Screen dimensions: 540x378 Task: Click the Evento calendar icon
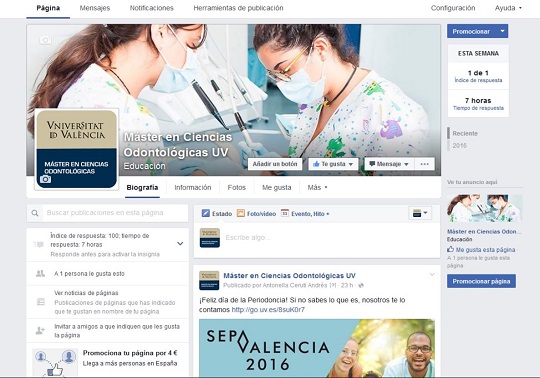[x=285, y=213]
